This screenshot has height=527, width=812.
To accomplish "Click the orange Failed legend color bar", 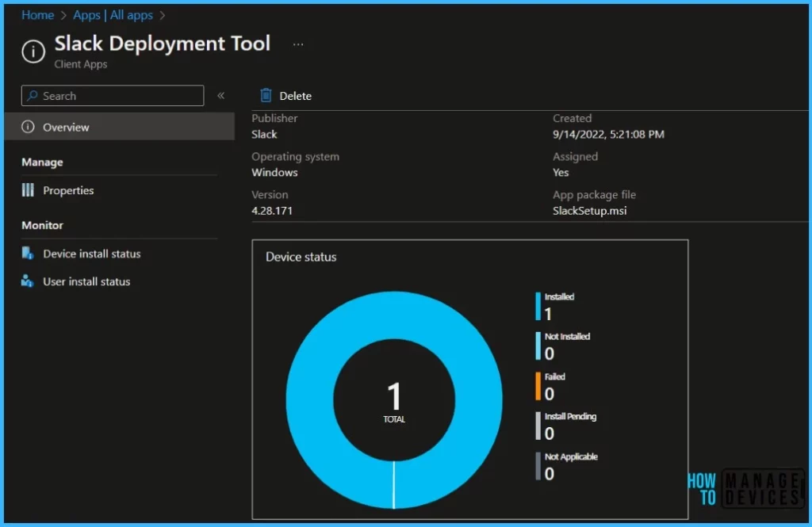I will coord(538,386).
